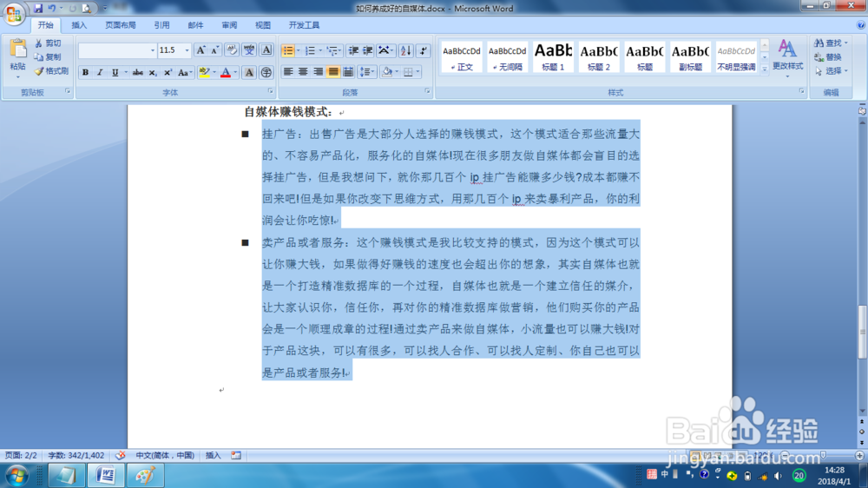This screenshot has width=868, height=488.
Task: Click 查找 in editing group
Action: click(831, 43)
